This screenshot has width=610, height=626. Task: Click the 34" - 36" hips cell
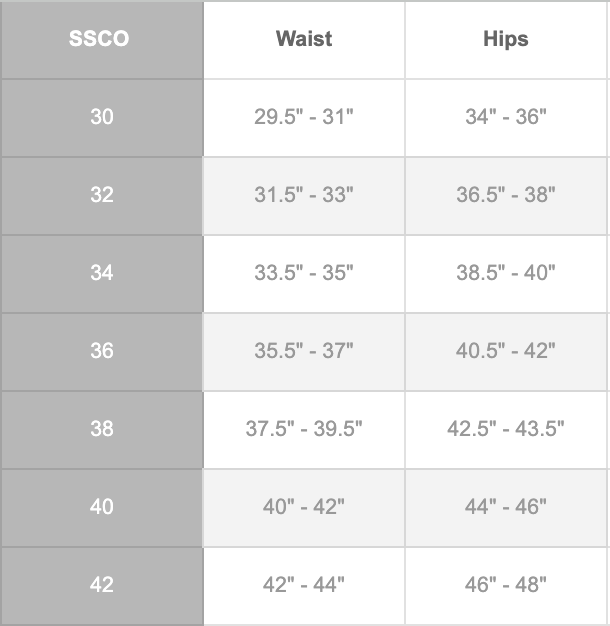(505, 117)
